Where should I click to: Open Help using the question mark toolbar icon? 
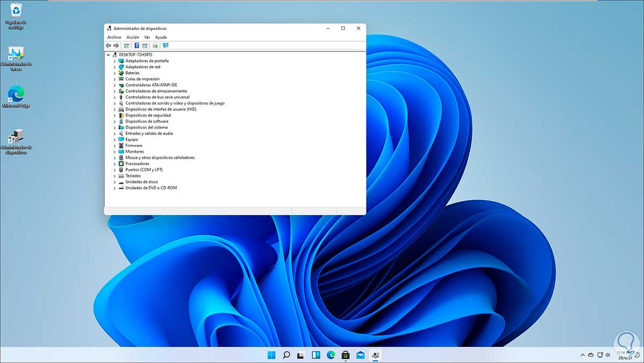click(x=136, y=46)
